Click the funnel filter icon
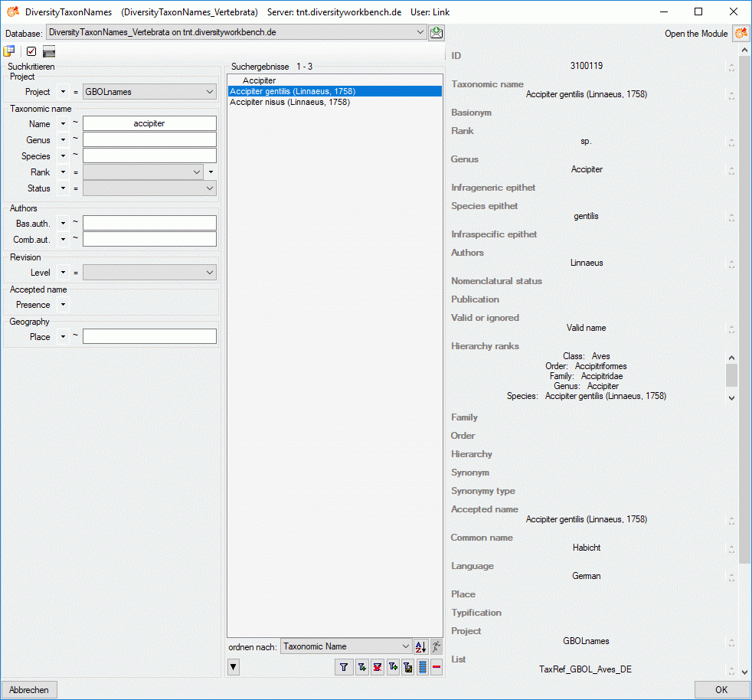Screen dimensions: 752x700 click(x=344, y=668)
